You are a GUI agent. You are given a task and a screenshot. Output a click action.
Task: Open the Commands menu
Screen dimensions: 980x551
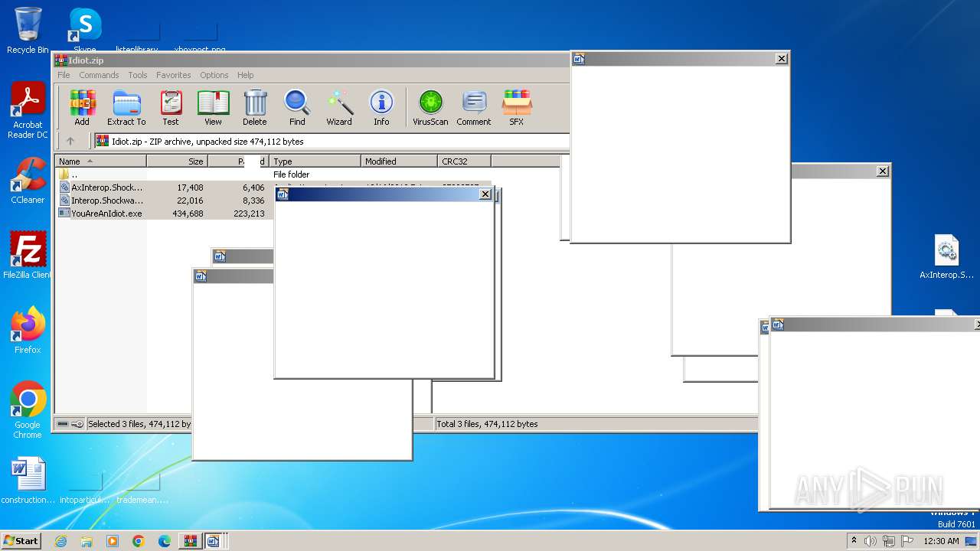(99, 75)
